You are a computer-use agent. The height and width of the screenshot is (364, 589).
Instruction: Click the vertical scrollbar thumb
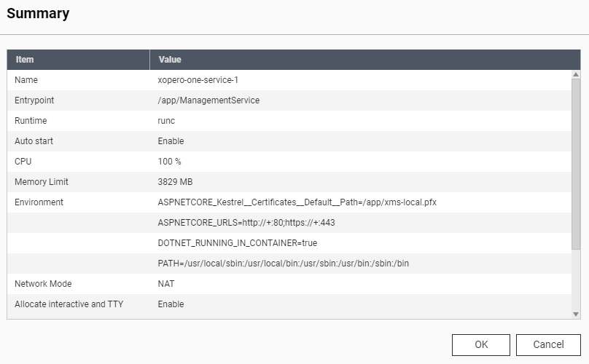pos(576,167)
